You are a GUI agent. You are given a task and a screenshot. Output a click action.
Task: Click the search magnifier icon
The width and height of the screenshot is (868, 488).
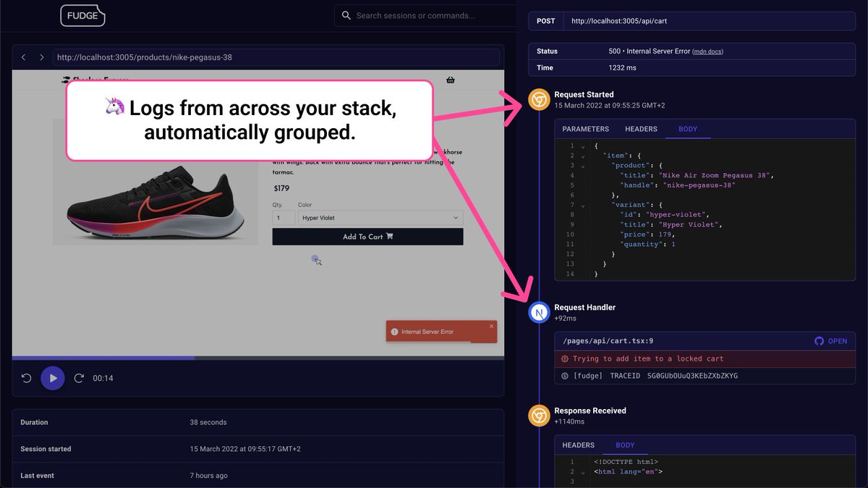(x=346, y=15)
